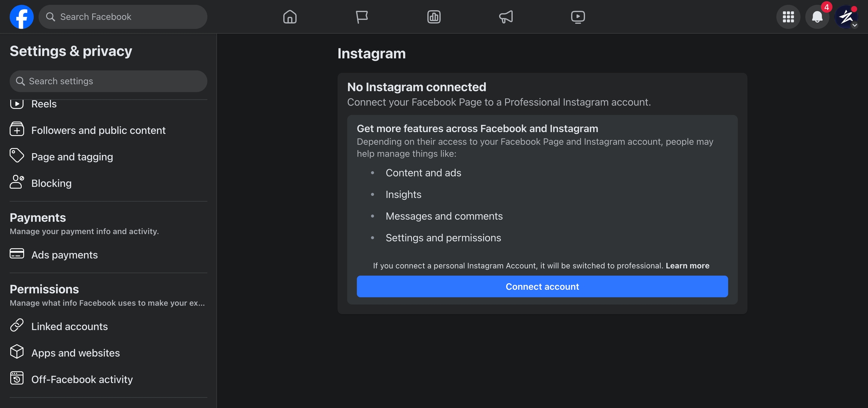Select Page and tagging settings

coord(72,157)
